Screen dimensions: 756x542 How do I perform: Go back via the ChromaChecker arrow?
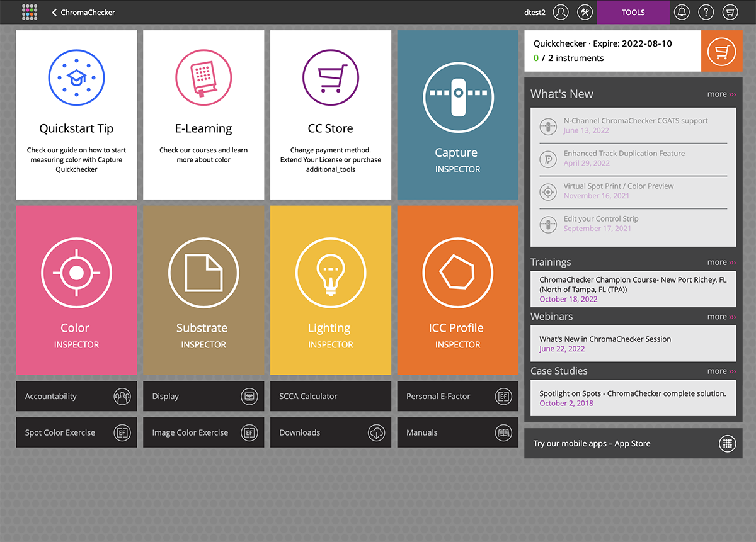[x=55, y=12]
